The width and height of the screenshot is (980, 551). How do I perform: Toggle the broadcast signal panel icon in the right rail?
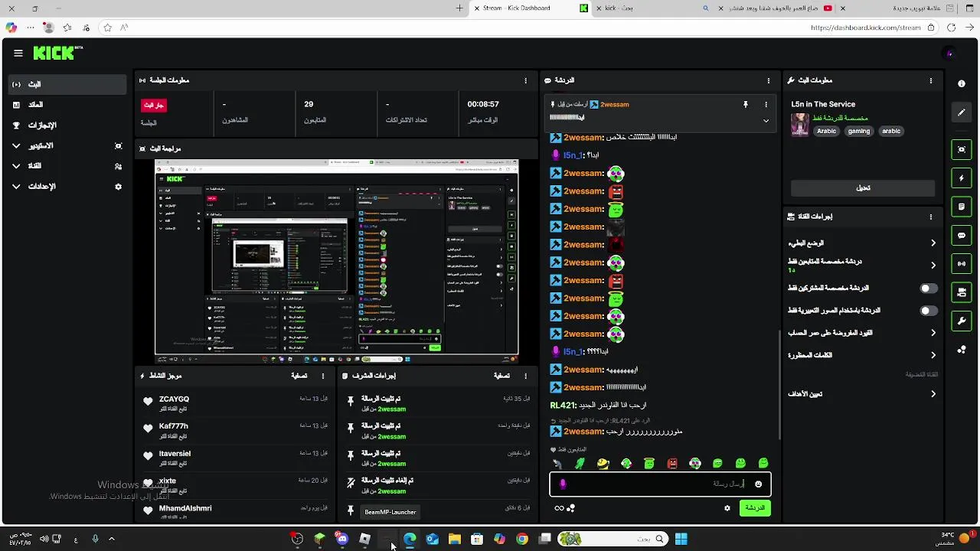(x=962, y=264)
